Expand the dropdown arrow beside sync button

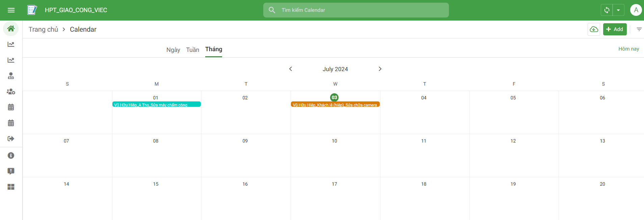618,10
